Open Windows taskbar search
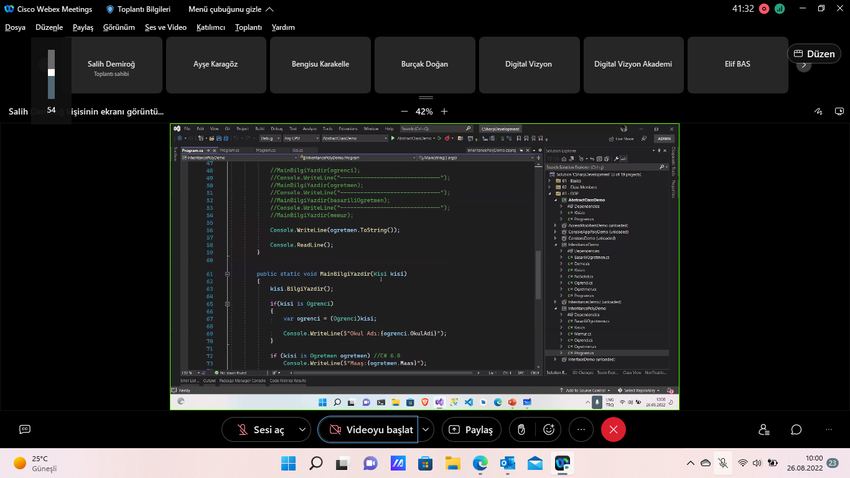 click(315, 463)
